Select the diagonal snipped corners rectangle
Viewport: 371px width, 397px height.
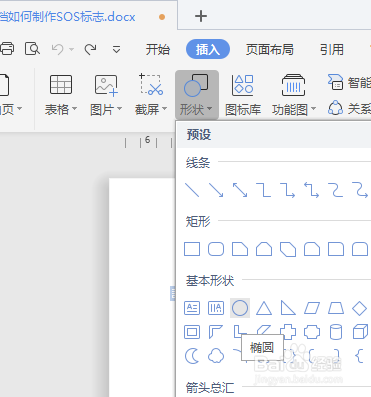point(288,249)
